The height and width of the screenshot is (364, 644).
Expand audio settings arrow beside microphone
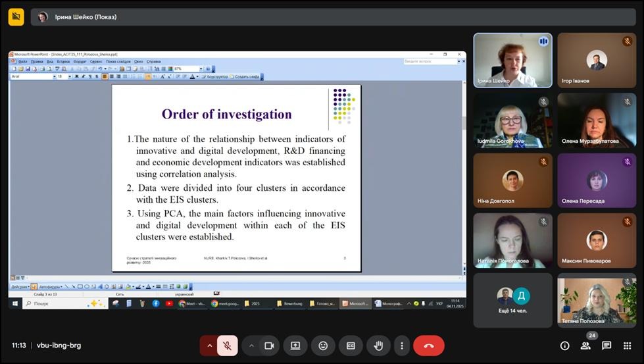[210, 346]
